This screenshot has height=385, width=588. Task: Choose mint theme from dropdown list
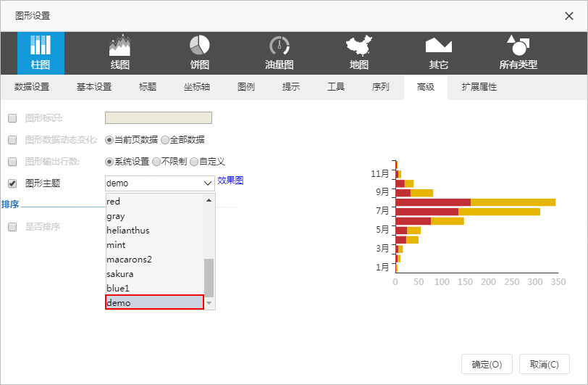click(x=154, y=245)
